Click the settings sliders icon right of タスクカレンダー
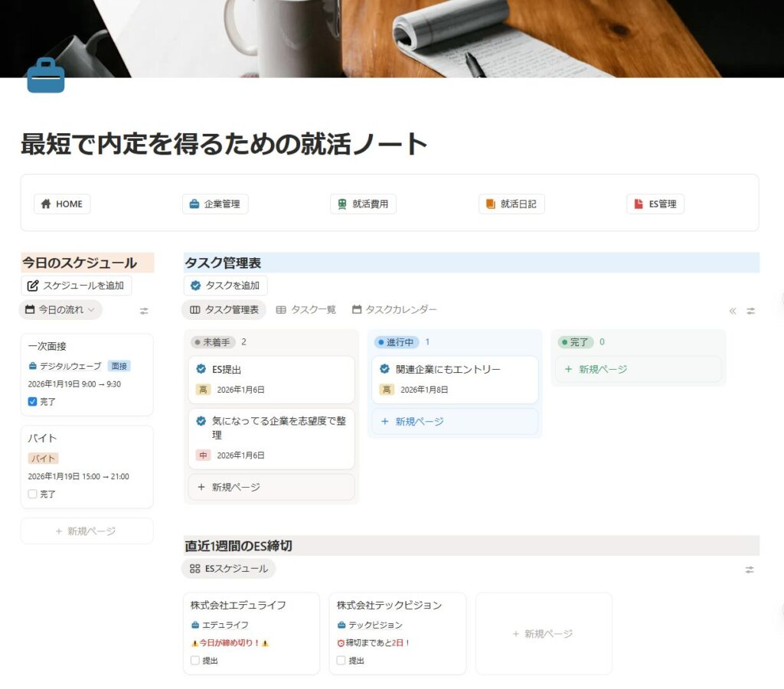 [750, 310]
